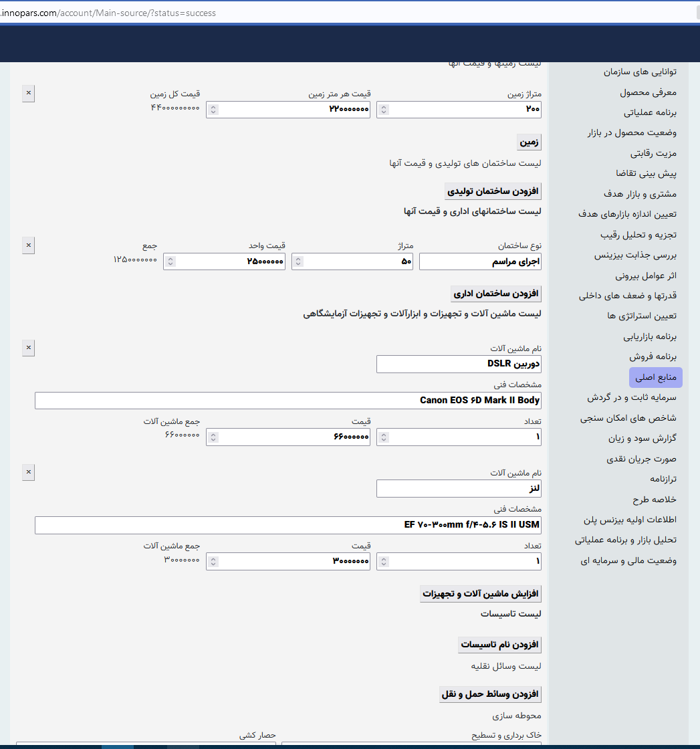Go to تجزیه و تحلیل رقیب
Screen dimensions: 700x749
point(638,235)
